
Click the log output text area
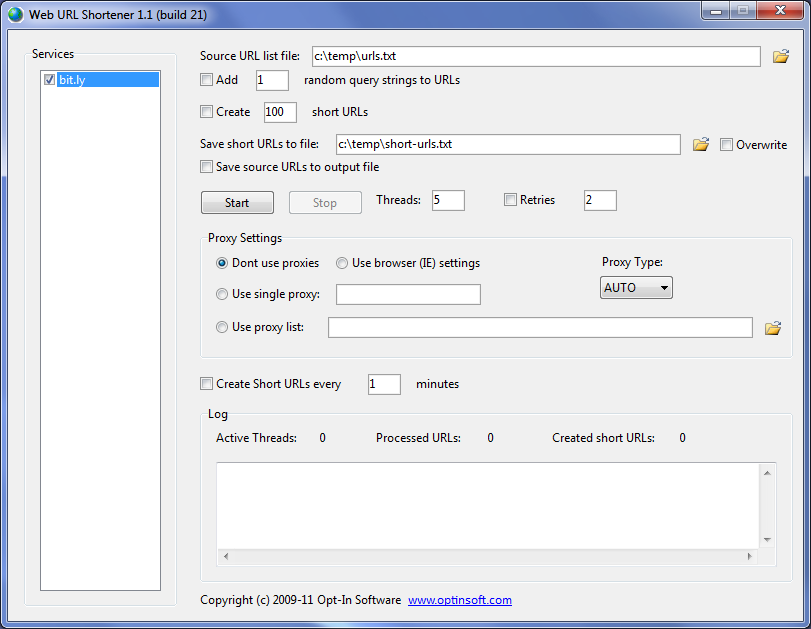click(488, 506)
